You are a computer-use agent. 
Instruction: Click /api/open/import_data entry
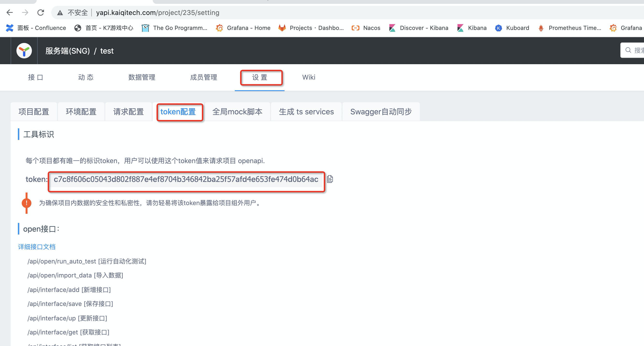click(75, 275)
